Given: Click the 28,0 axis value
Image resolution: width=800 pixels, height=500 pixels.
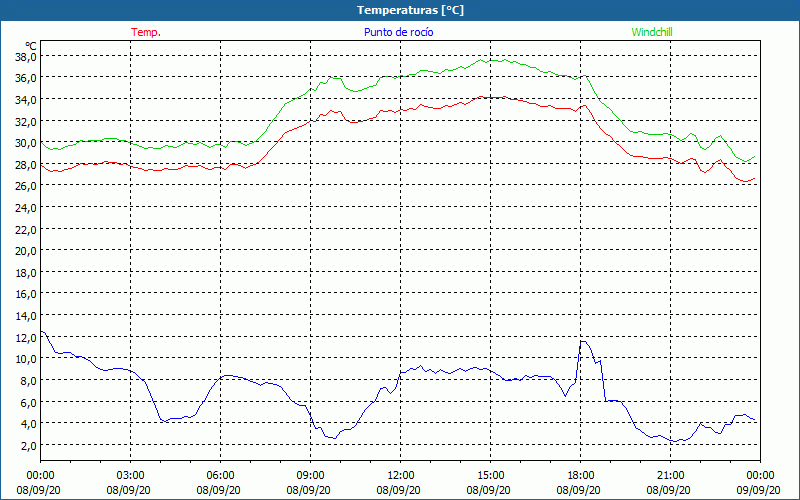Looking at the screenshot, I should click(26, 165).
